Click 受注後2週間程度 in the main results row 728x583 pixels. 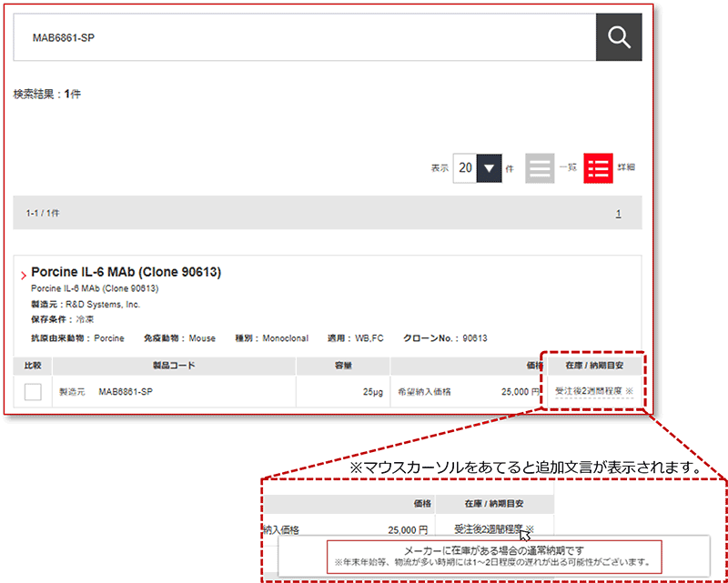click(x=588, y=392)
